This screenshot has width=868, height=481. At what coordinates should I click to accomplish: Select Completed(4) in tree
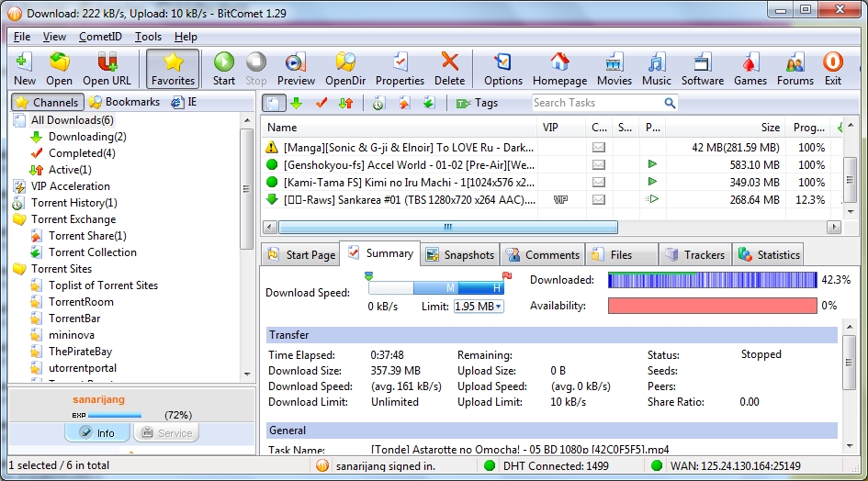[x=82, y=153]
